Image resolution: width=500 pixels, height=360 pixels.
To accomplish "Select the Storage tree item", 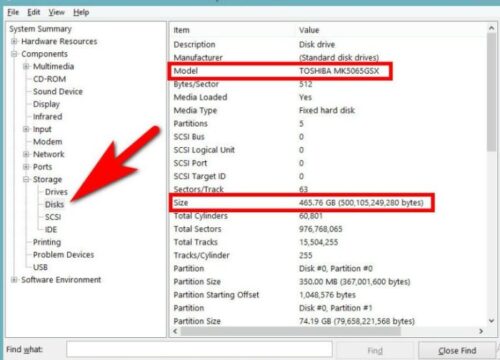I will tap(47, 179).
